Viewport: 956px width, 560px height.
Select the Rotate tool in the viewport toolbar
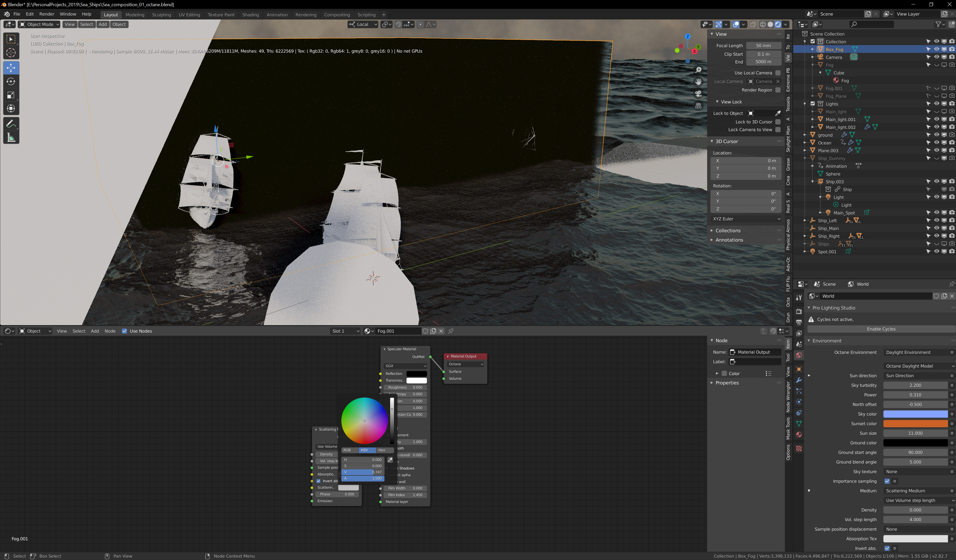click(11, 82)
